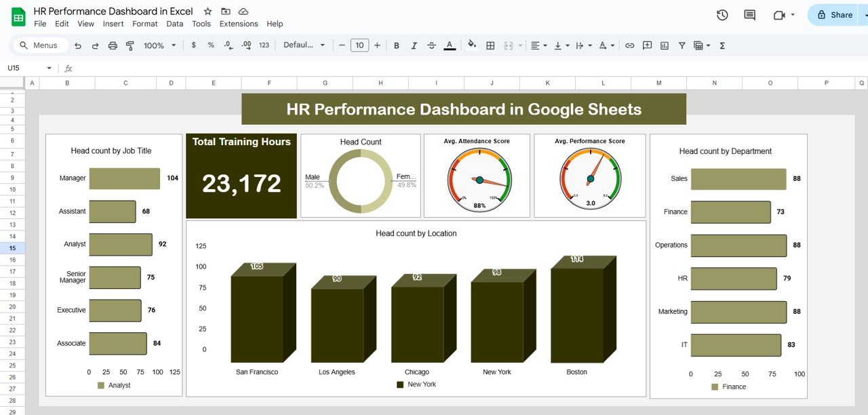Screen dimensions: 868x415
Task: Open More formats 123 button
Action: [264, 45]
